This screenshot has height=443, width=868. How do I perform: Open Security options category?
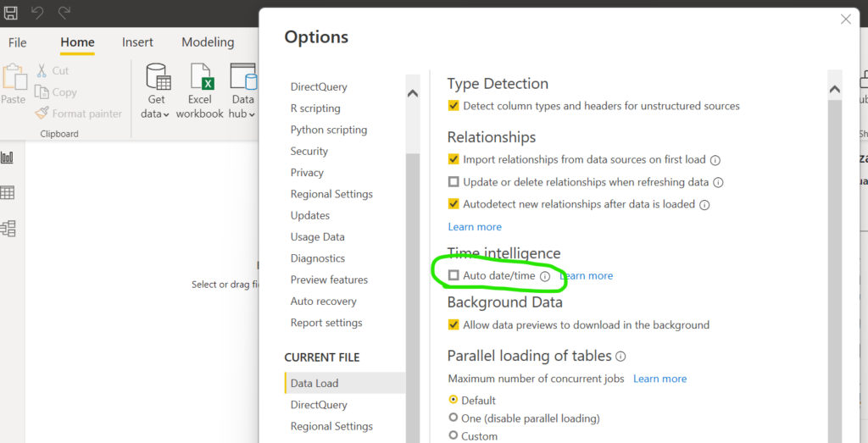(x=309, y=151)
